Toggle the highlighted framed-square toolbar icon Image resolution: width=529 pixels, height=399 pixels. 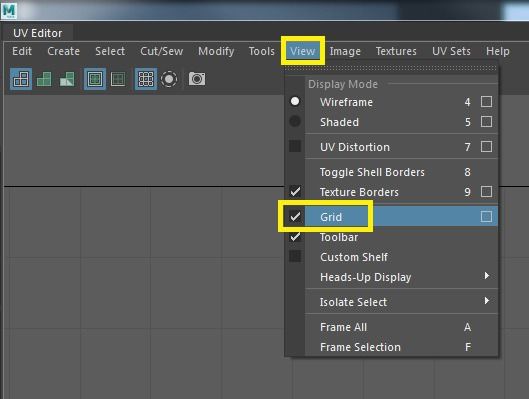click(x=95, y=79)
